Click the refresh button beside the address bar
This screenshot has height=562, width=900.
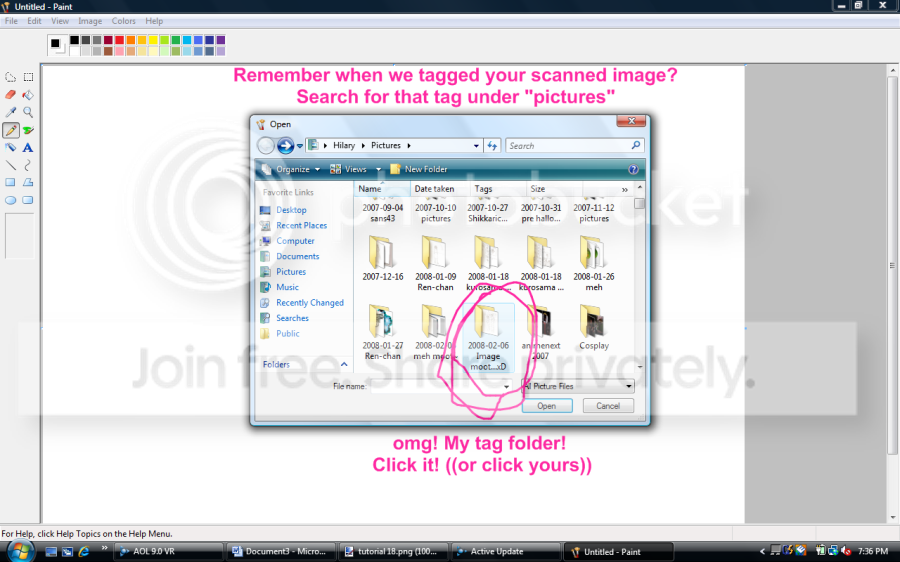click(492, 146)
